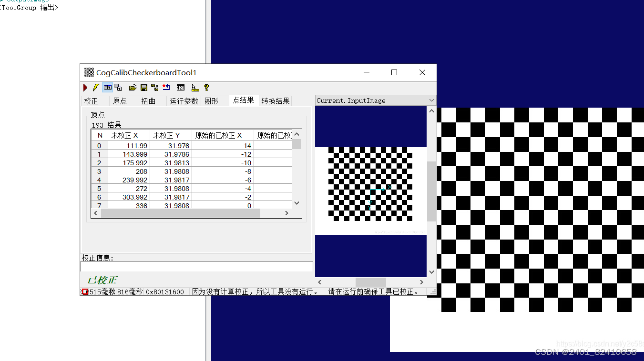This screenshot has height=361, width=644.
Task: Select the 点结果 tab
Action: tap(243, 100)
